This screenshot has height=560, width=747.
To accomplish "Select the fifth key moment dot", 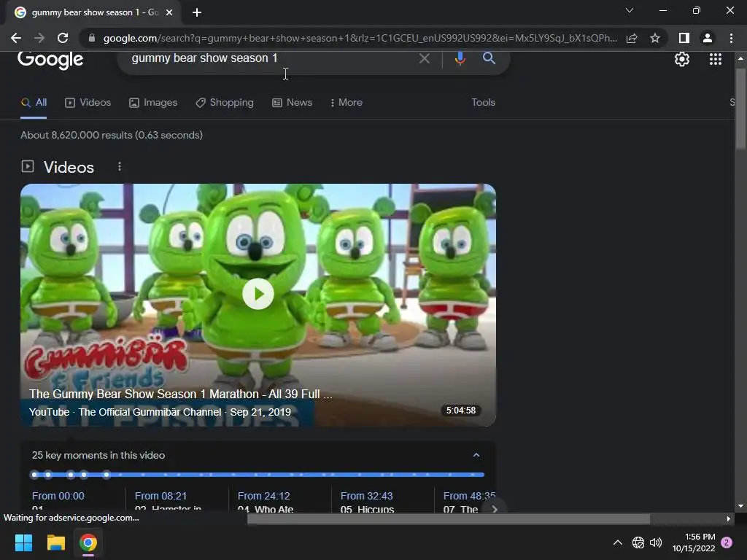I will tap(107, 474).
